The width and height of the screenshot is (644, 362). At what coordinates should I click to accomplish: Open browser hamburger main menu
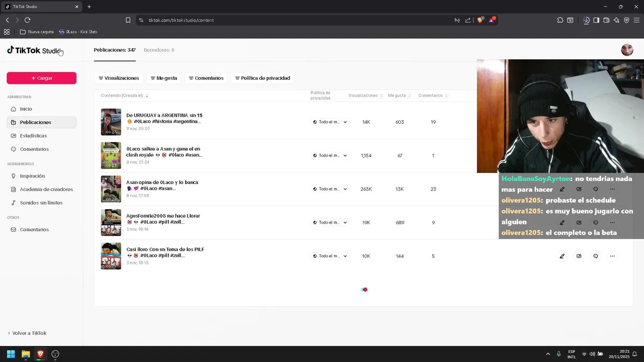(x=636, y=20)
